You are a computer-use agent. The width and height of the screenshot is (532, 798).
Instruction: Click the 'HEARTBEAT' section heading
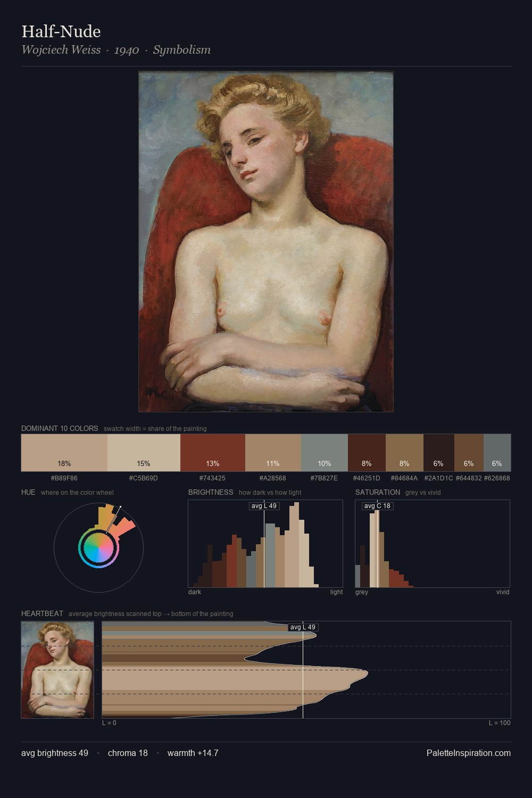[x=42, y=613]
